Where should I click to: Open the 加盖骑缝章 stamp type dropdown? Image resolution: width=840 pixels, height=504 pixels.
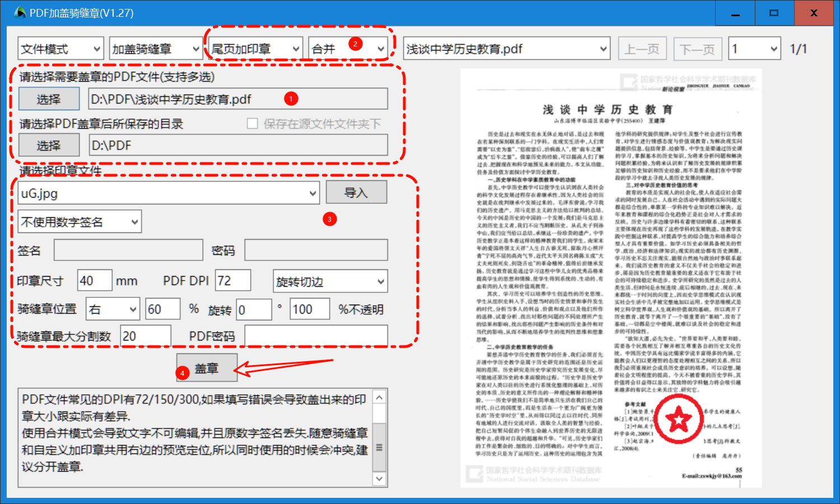click(156, 49)
